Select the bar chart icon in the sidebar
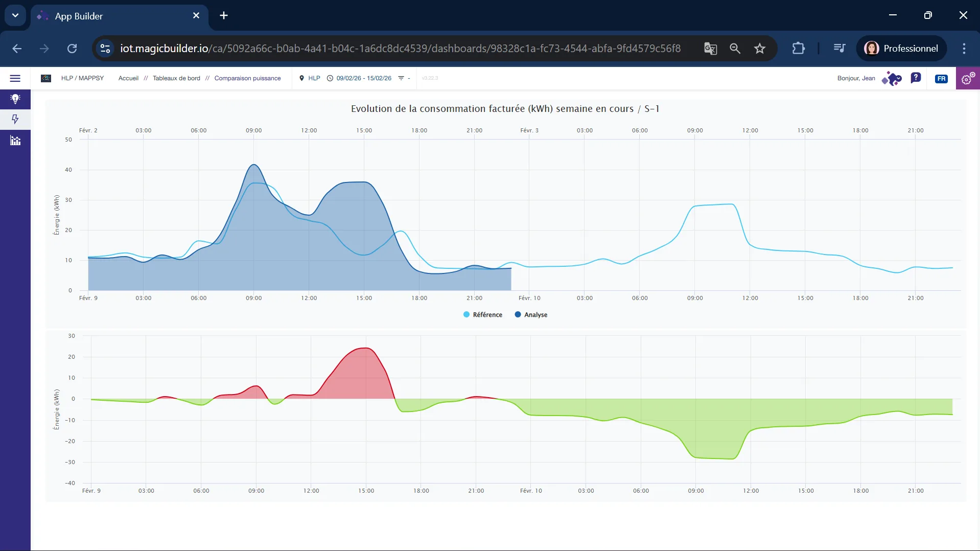Image resolution: width=980 pixels, height=551 pixels. 15,141
